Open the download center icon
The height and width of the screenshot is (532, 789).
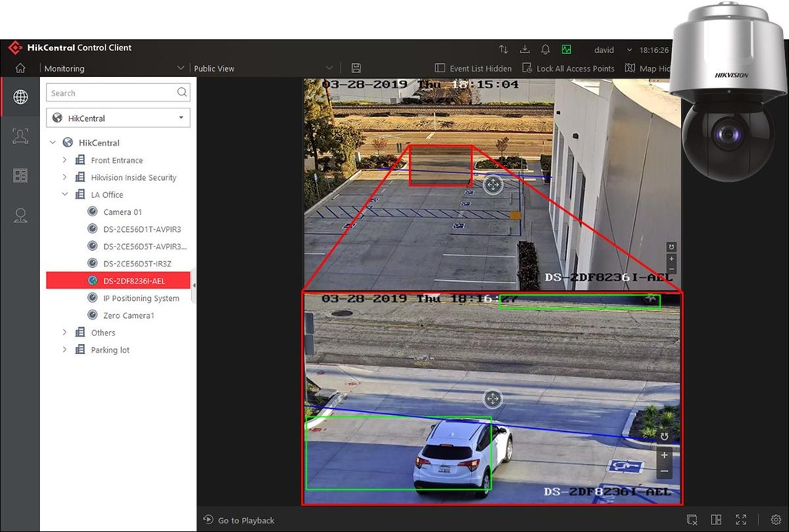point(524,49)
